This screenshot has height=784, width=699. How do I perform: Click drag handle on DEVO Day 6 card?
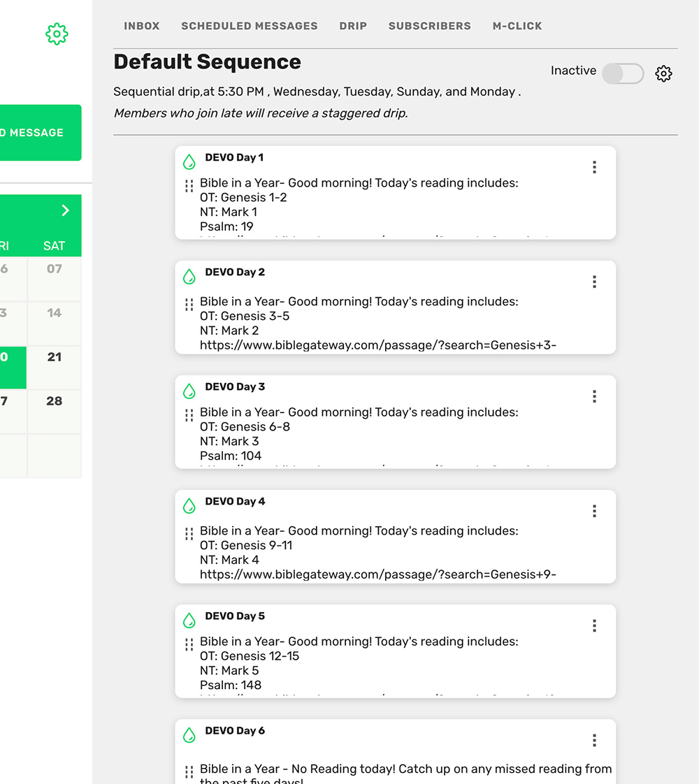189,771
